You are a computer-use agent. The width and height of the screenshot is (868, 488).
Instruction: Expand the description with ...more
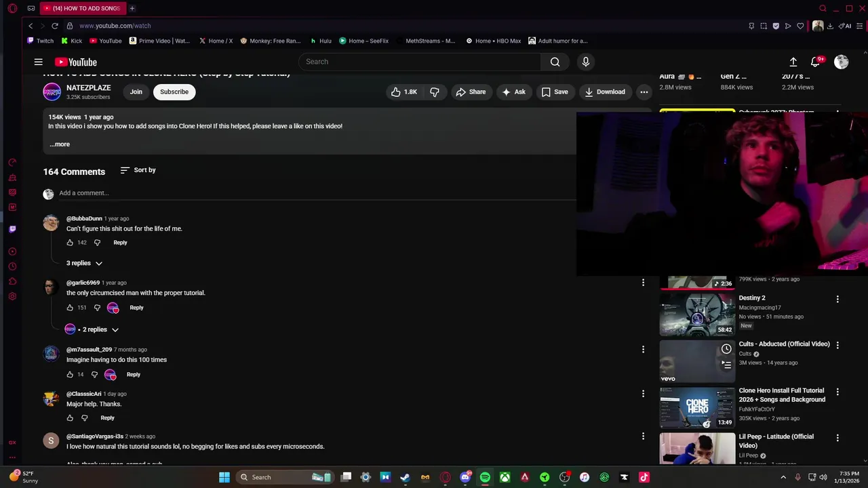60,144
